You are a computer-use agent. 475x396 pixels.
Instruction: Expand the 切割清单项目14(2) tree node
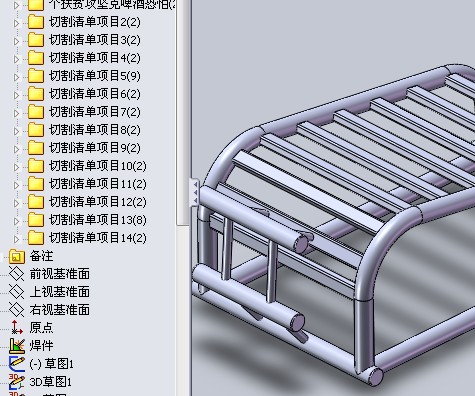click(x=16, y=239)
